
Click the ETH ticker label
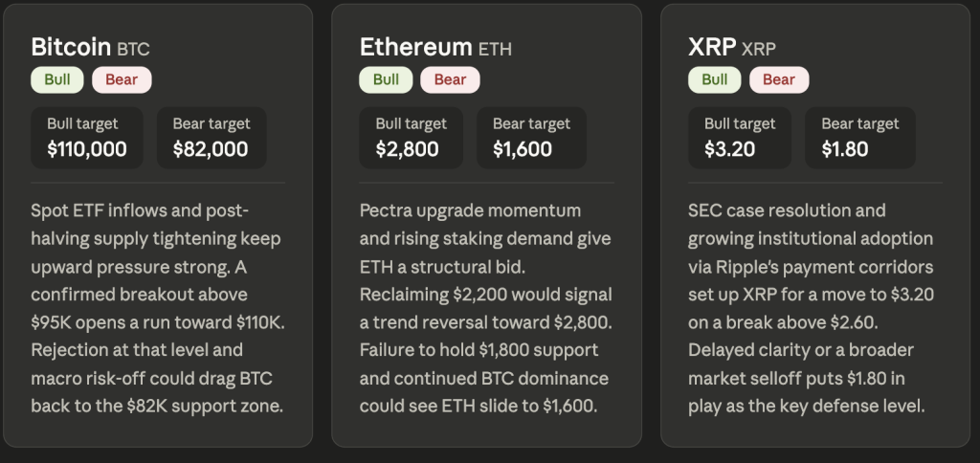pyautogui.click(x=495, y=49)
